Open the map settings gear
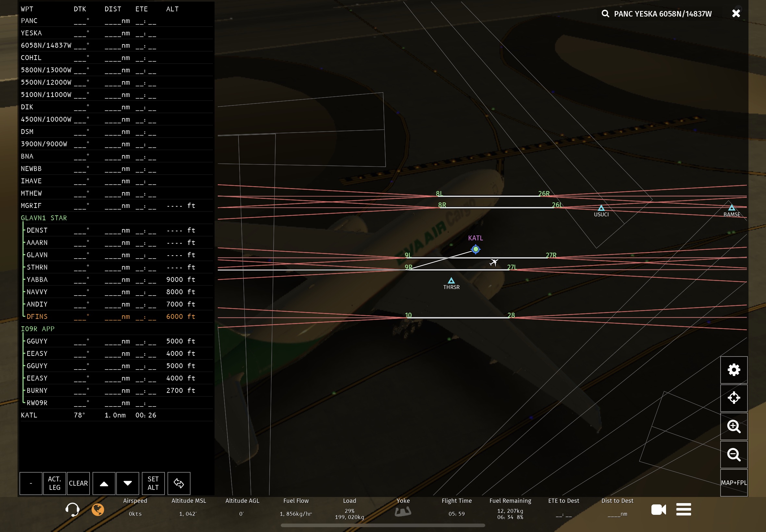766x532 pixels. click(x=733, y=370)
